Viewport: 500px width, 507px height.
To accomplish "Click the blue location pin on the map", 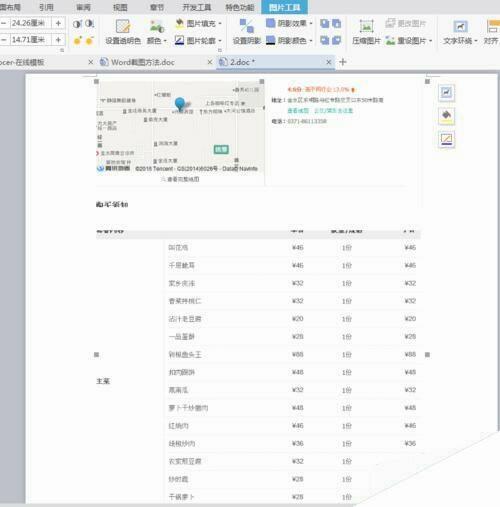I will point(180,104).
